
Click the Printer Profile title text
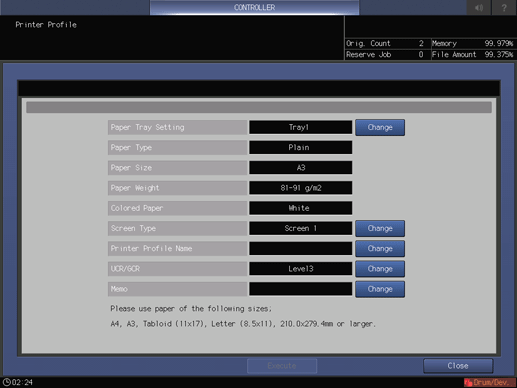(x=46, y=25)
